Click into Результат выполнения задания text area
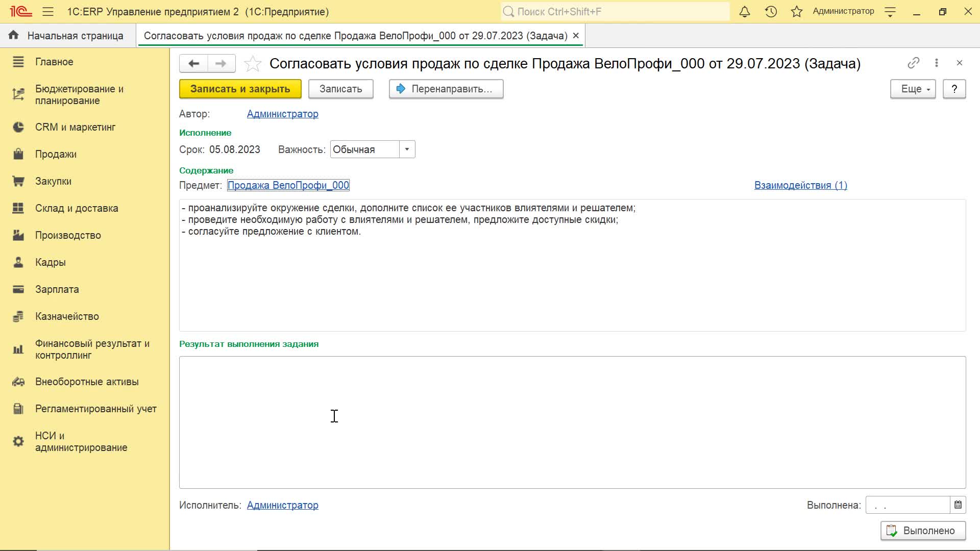Image resolution: width=980 pixels, height=551 pixels. click(x=572, y=422)
